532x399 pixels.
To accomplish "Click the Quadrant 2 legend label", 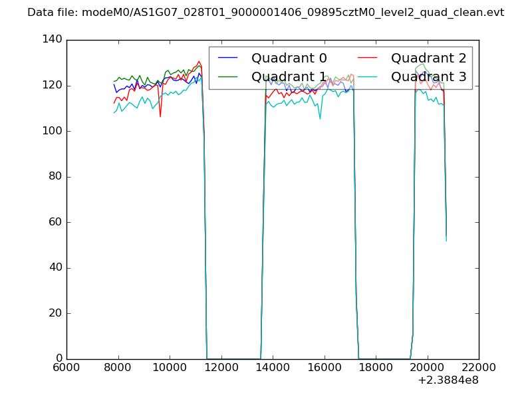I will click(428, 58).
